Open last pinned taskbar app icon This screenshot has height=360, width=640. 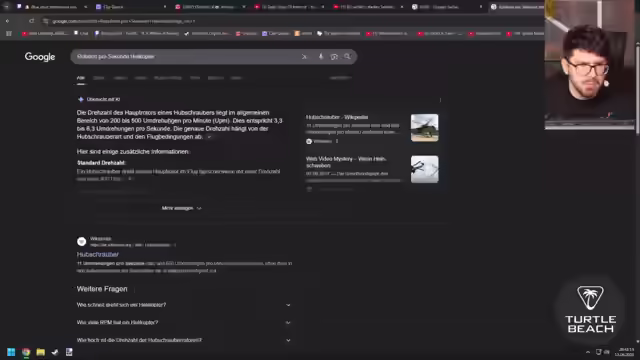69,352
